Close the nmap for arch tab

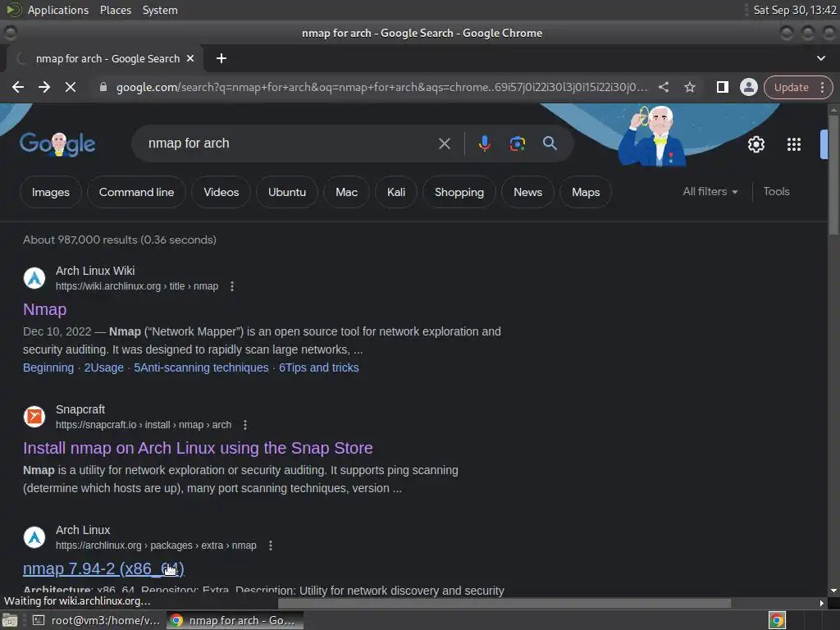190,58
